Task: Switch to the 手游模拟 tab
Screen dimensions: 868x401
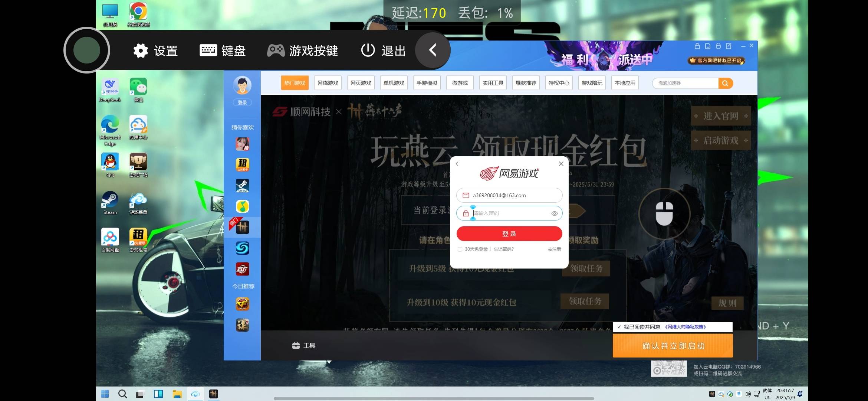Action: (427, 83)
